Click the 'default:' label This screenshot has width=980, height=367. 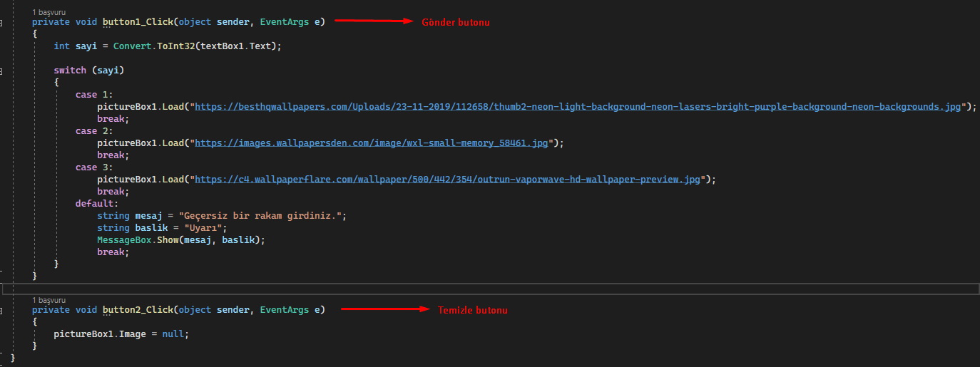point(97,204)
